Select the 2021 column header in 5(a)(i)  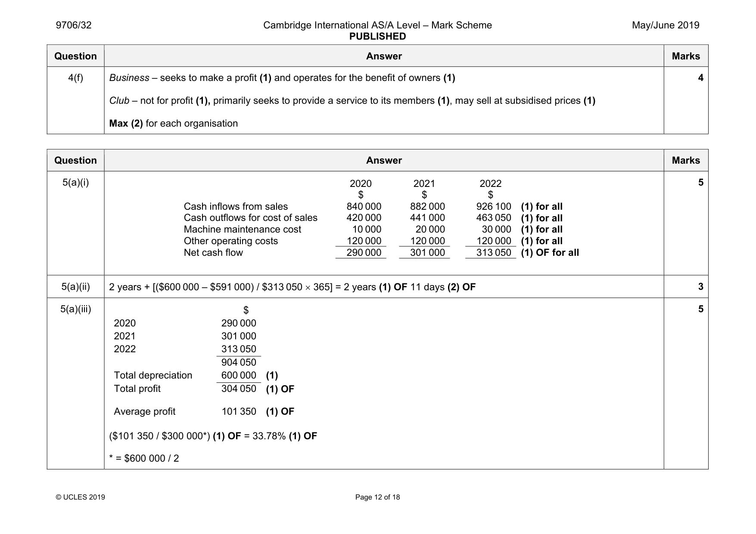(424, 183)
